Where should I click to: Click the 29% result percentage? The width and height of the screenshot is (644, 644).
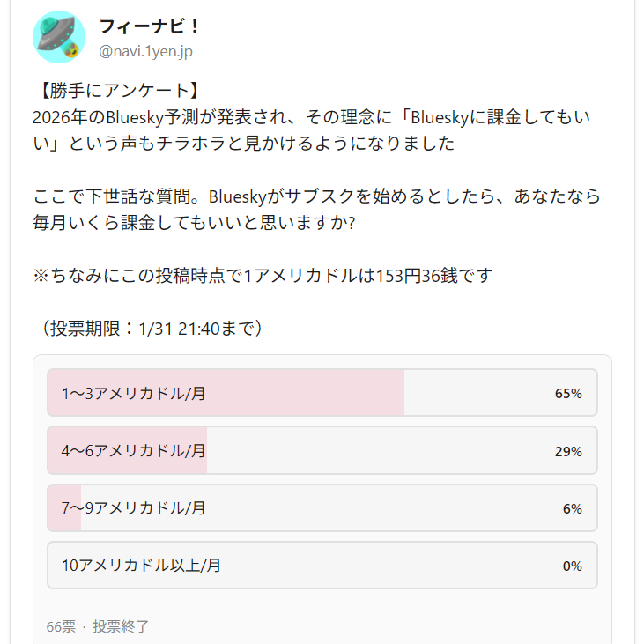pos(568,451)
